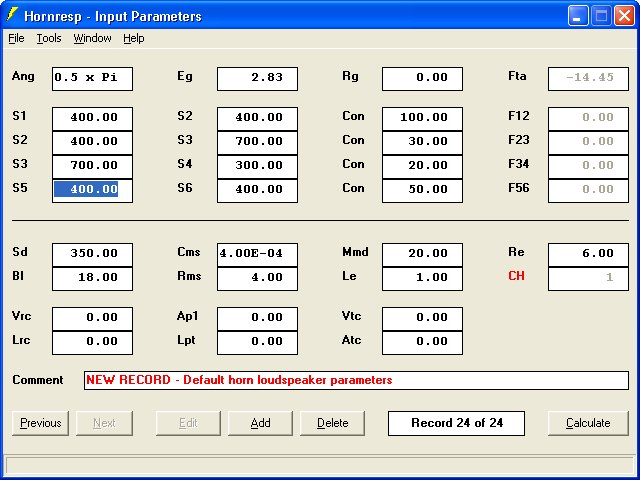Click the empty status bar at window bottom

(x=320, y=465)
